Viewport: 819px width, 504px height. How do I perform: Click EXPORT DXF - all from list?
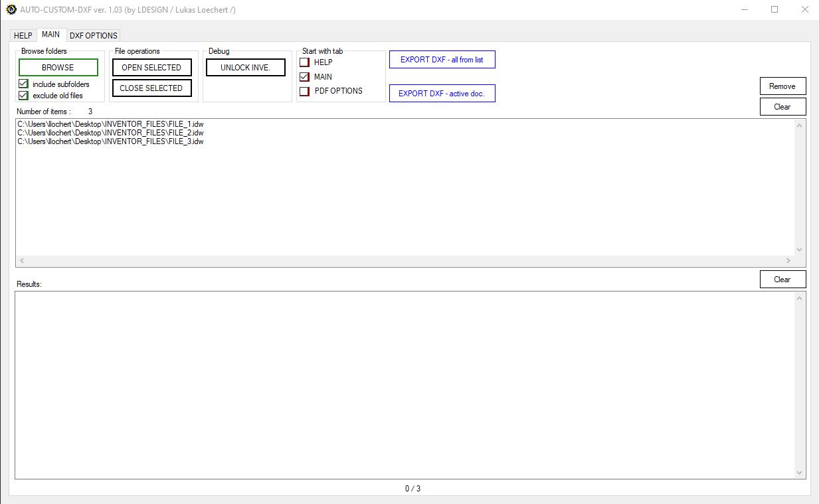coord(442,59)
